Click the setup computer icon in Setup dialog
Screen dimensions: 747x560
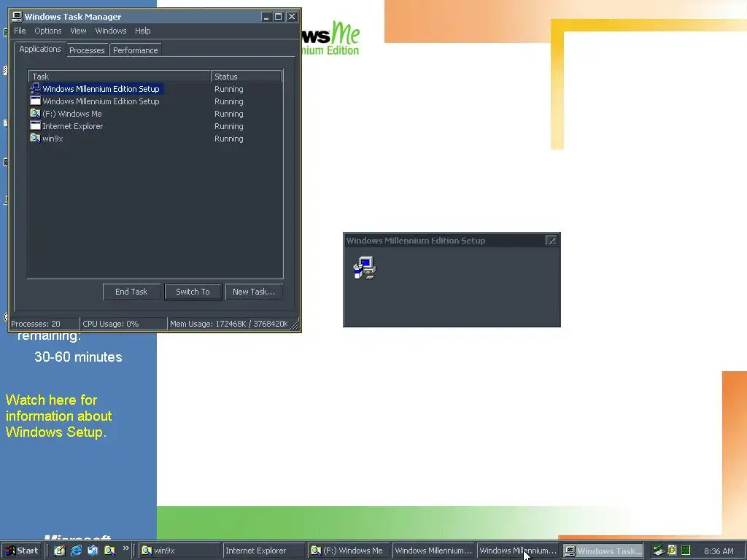click(x=365, y=268)
